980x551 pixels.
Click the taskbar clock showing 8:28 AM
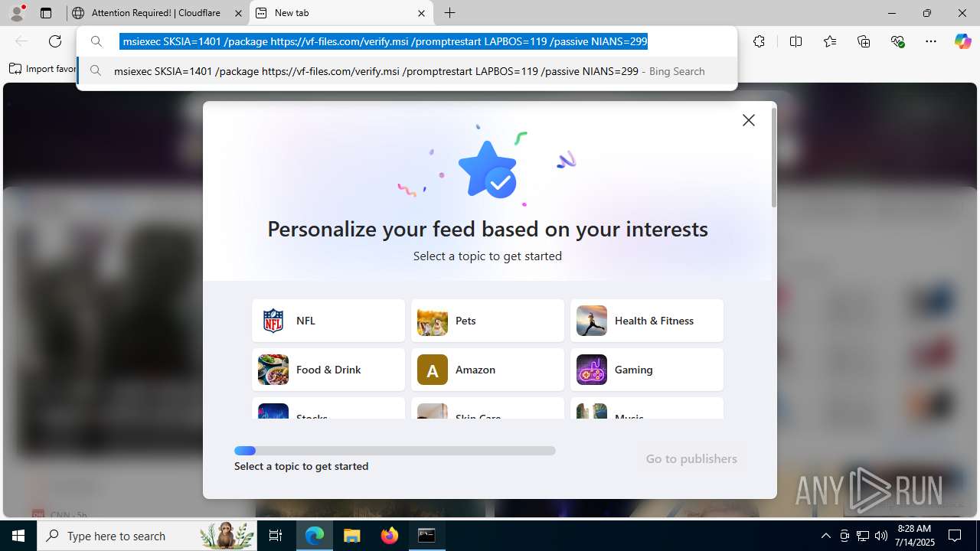point(916,536)
